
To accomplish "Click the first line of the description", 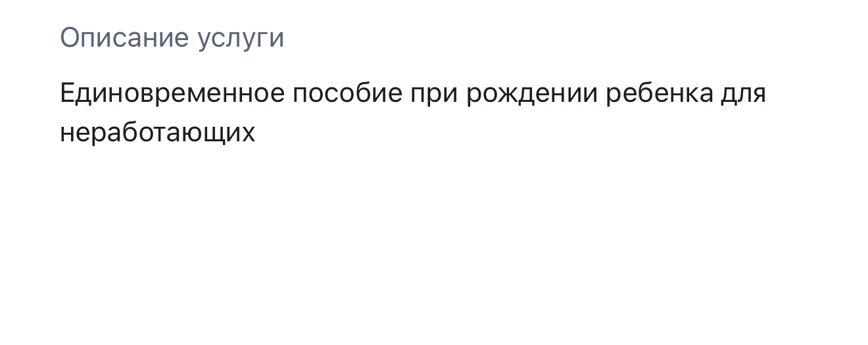I will click(x=412, y=93).
